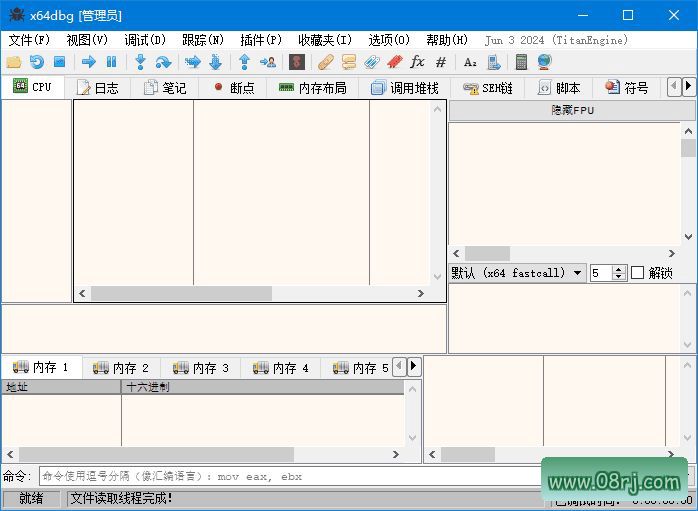Pause execution with the pause icon

(x=111, y=61)
